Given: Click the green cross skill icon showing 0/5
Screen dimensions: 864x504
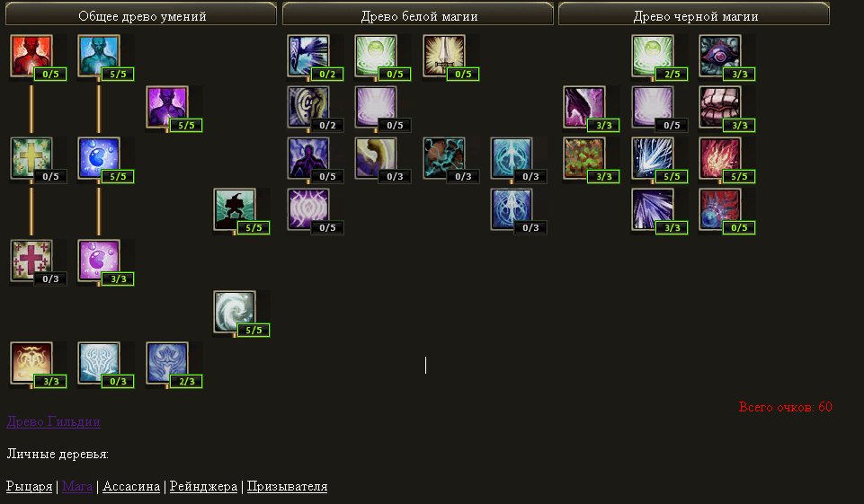Looking at the screenshot, I should [x=31, y=158].
